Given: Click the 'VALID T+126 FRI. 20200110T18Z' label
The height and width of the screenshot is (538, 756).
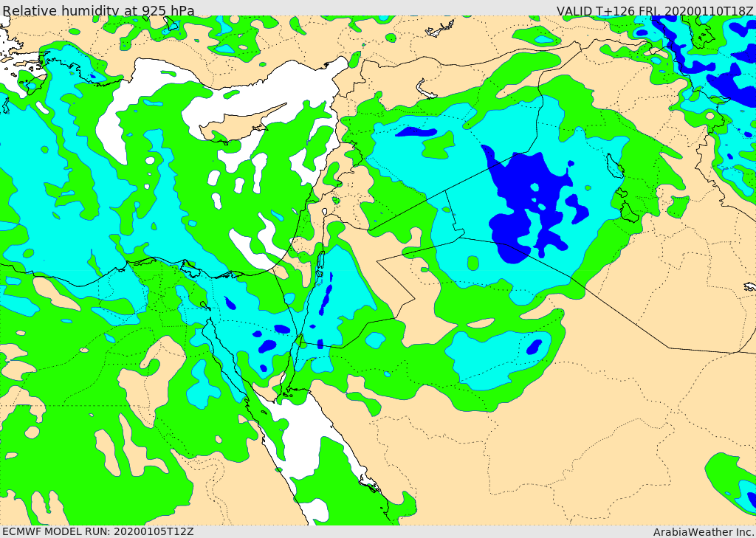Looking at the screenshot, I should (656, 10).
